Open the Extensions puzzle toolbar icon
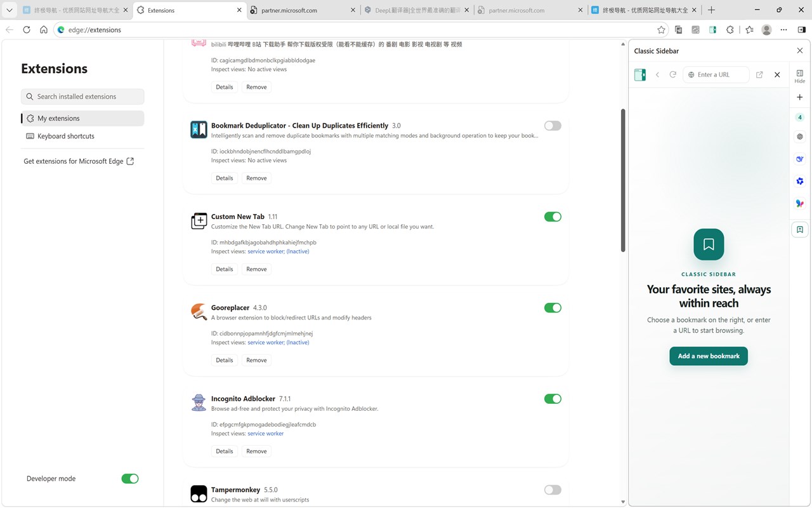This screenshot has height=508, width=812. [x=730, y=30]
